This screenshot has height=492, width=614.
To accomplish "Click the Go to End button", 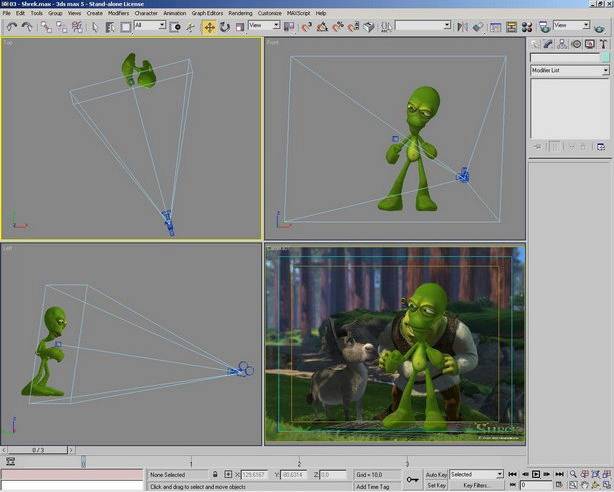I will [x=560, y=474].
